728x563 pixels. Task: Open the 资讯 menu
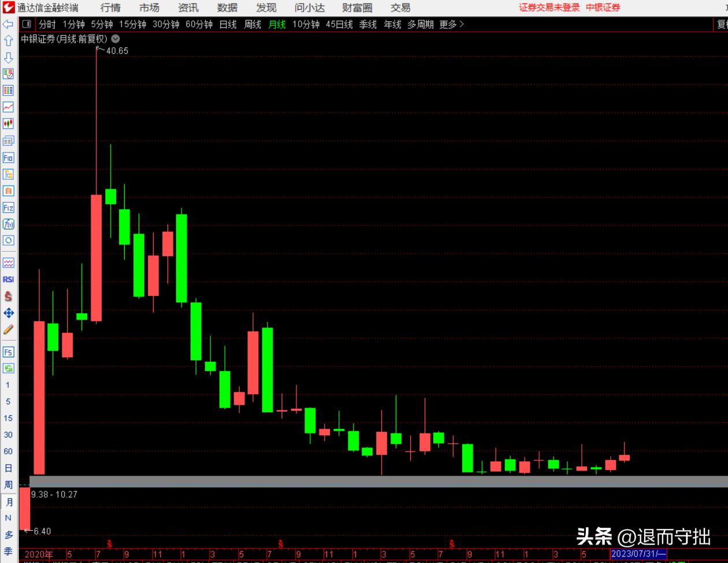188,8
